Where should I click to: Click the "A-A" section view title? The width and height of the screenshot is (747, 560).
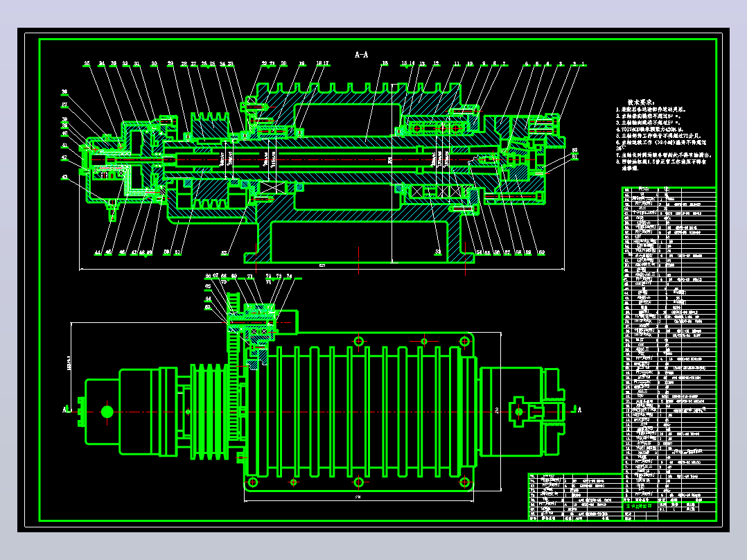361,55
